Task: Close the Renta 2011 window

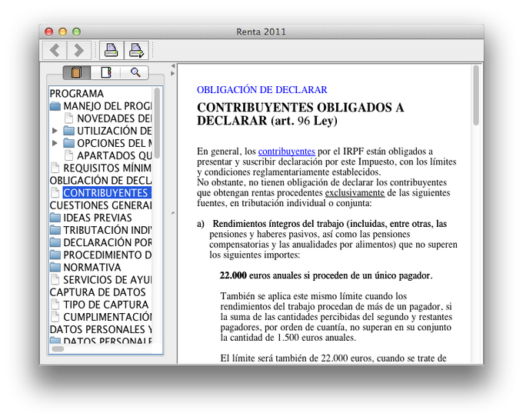Action: 49,32
